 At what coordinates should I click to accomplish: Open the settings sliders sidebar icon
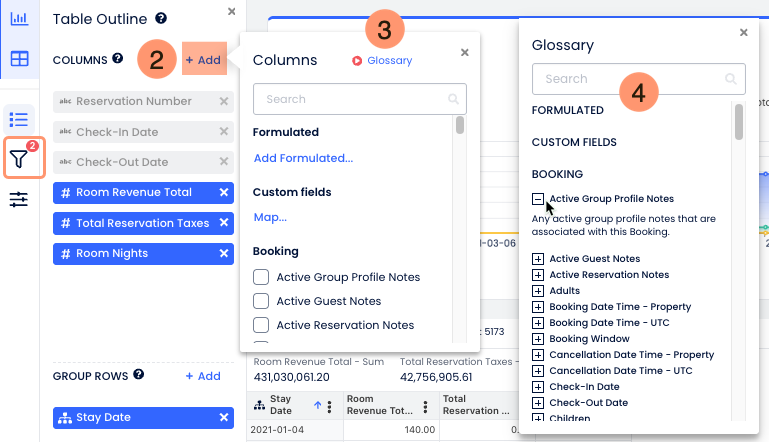19,200
